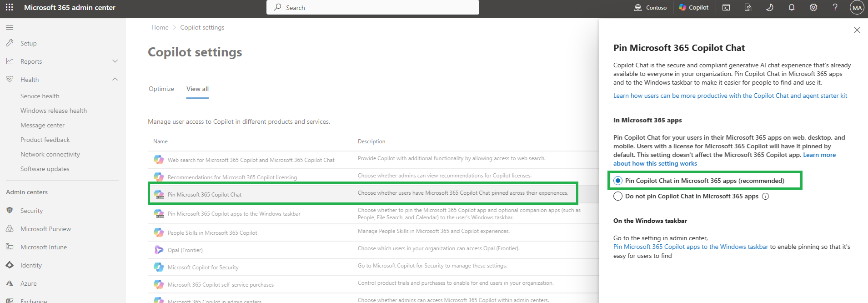Go to Home breadcrumb
868x303 pixels.
pyautogui.click(x=160, y=27)
